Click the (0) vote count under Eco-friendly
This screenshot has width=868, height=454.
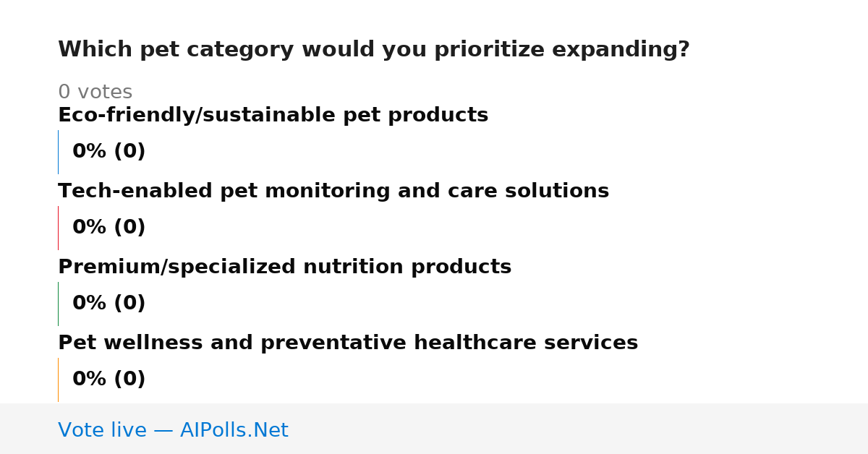pyautogui.click(x=129, y=152)
